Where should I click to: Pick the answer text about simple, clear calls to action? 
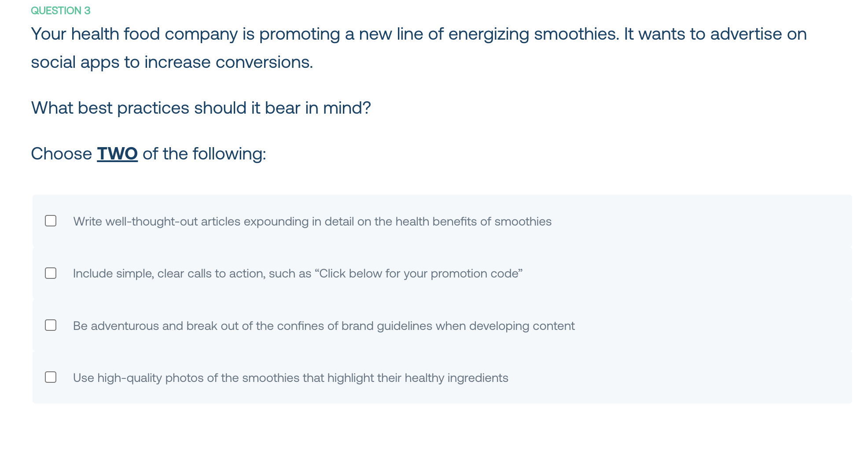tap(298, 274)
